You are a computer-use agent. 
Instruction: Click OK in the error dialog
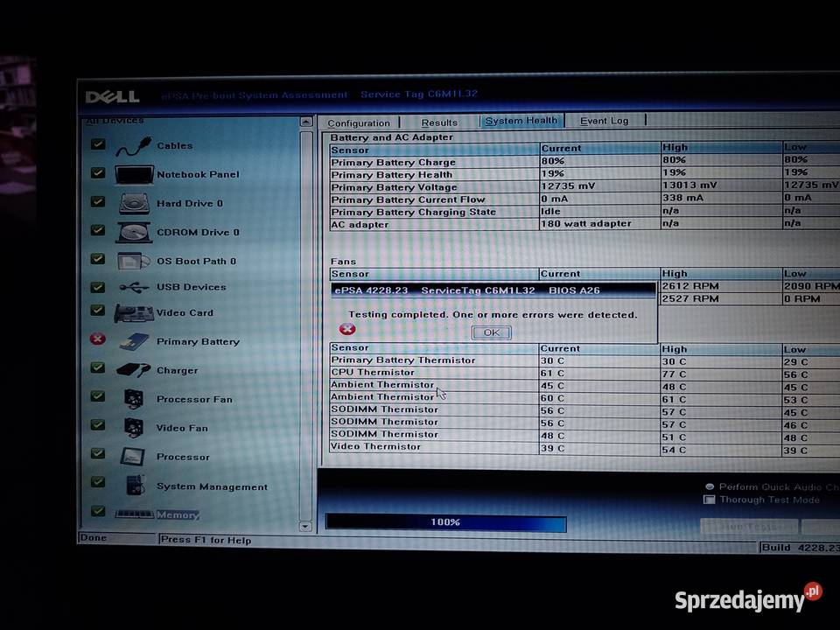point(491,332)
